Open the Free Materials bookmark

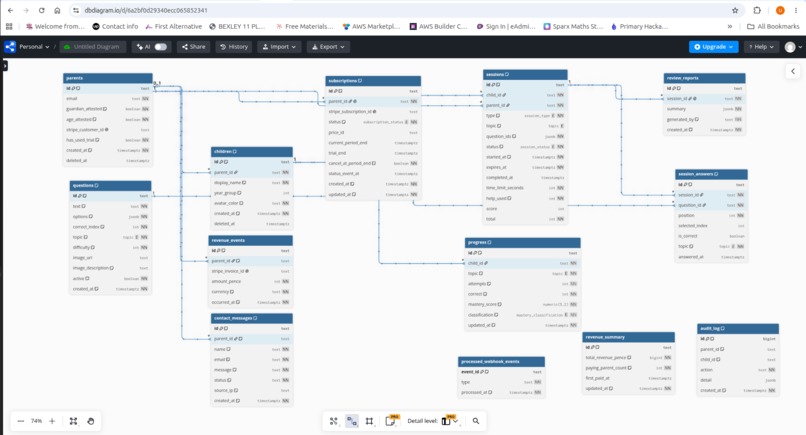pyautogui.click(x=305, y=26)
